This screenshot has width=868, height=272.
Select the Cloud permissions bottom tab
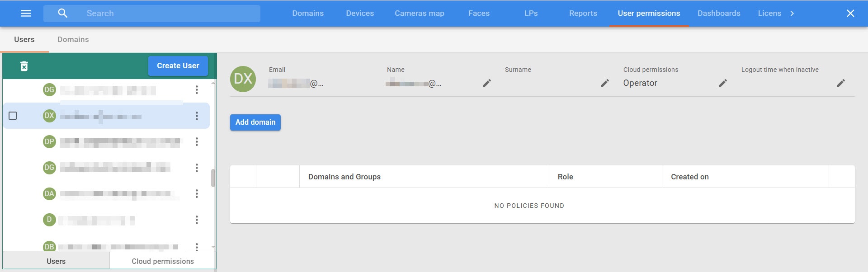163,261
